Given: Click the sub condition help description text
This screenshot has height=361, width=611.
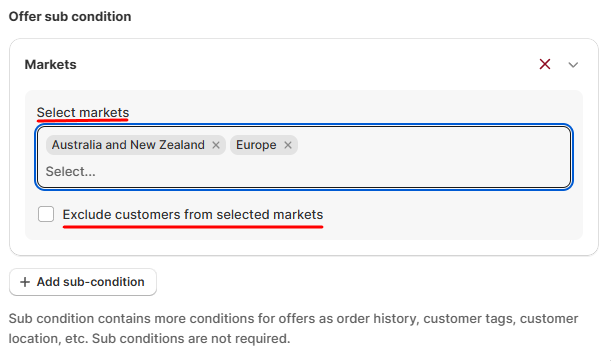Looking at the screenshot, I should pos(293,328).
